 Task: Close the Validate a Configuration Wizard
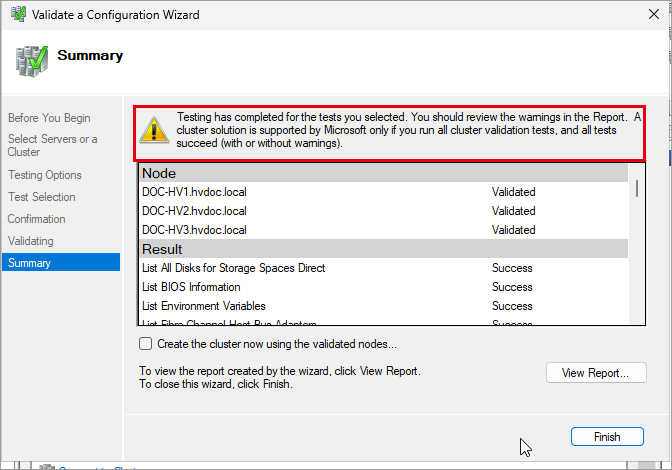click(x=654, y=14)
